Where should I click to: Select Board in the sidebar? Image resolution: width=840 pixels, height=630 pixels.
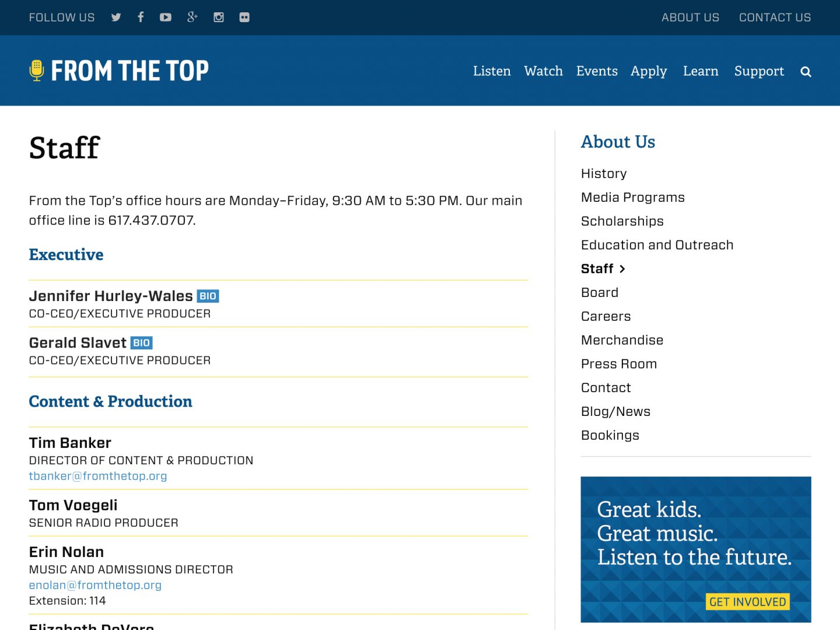pos(600,293)
